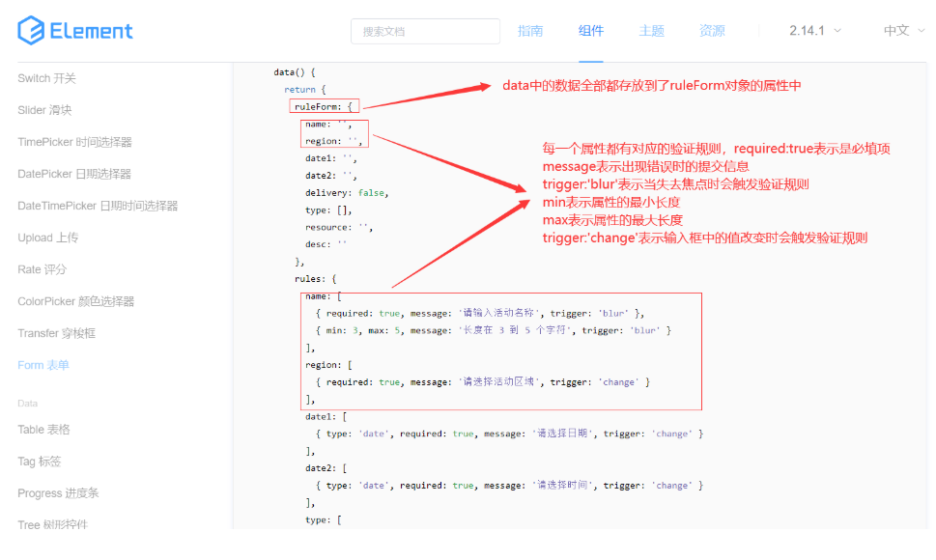Image resolution: width=936 pixels, height=560 pixels.
Task: Click the 'type: [],' code line
Action: pyautogui.click(x=328, y=210)
